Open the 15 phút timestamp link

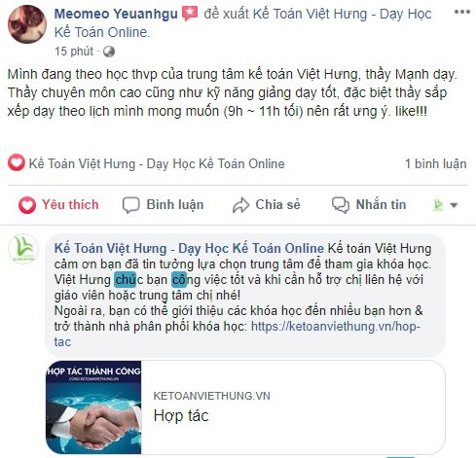pyautogui.click(x=74, y=52)
